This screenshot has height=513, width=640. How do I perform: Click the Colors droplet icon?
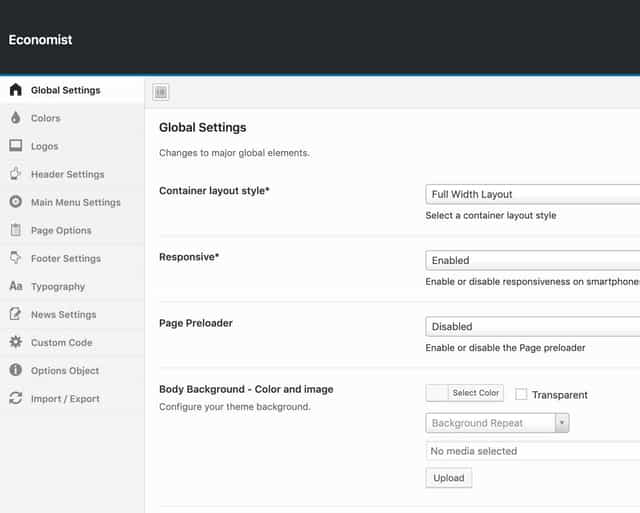point(16,118)
